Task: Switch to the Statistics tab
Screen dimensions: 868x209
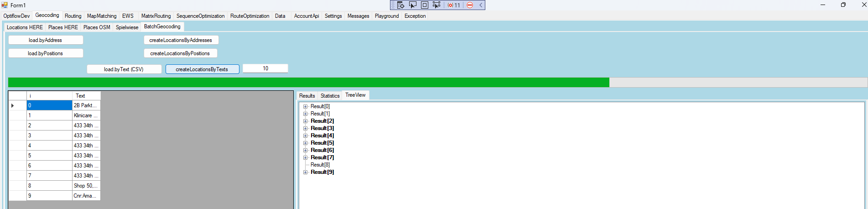Action: tap(330, 96)
